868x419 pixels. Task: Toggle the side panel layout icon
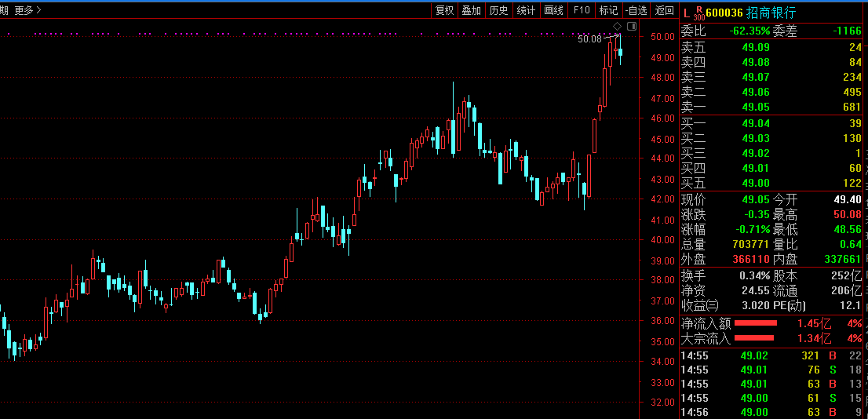(632, 27)
